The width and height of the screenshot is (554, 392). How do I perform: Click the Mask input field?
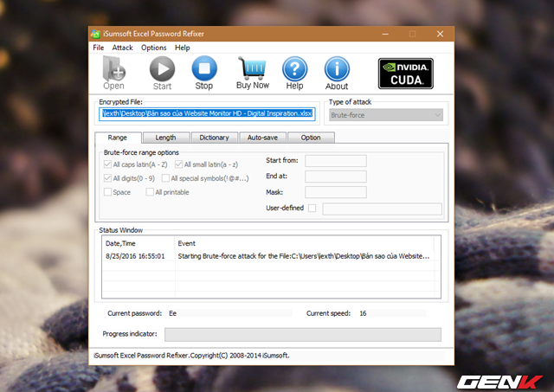[336, 192]
